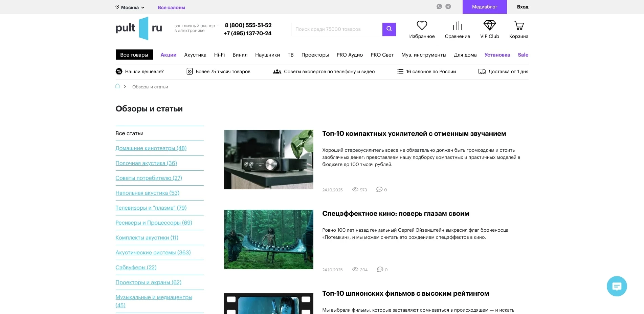Viewport: 644px width, 314px height.
Task: Click the WhatsApp icon in top bar
Action: tap(439, 6)
